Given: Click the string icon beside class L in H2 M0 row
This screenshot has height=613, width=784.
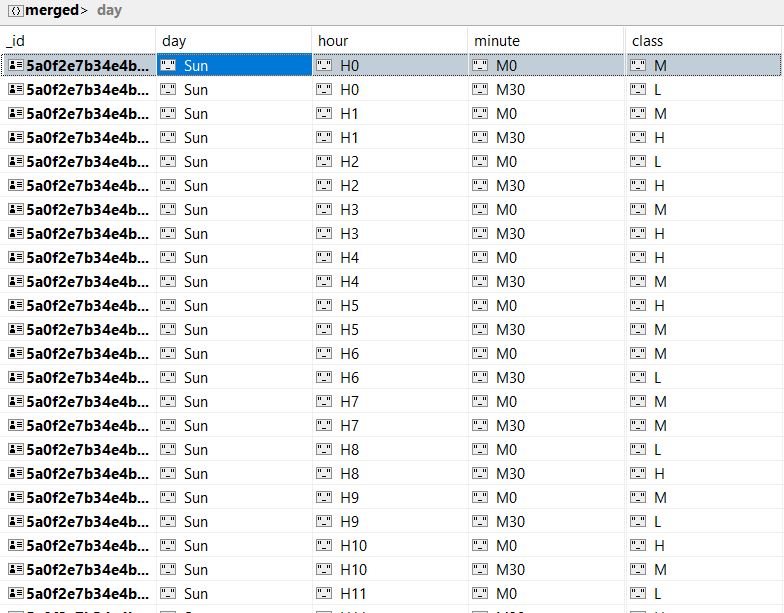Looking at the screenshot, I should [x=638, y=161].
